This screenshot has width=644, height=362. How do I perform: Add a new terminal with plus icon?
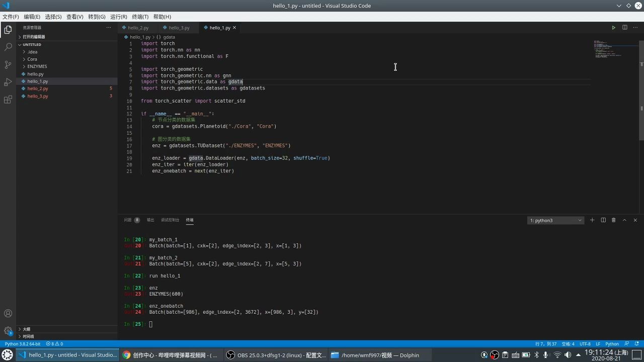click(x=592, y=220)
